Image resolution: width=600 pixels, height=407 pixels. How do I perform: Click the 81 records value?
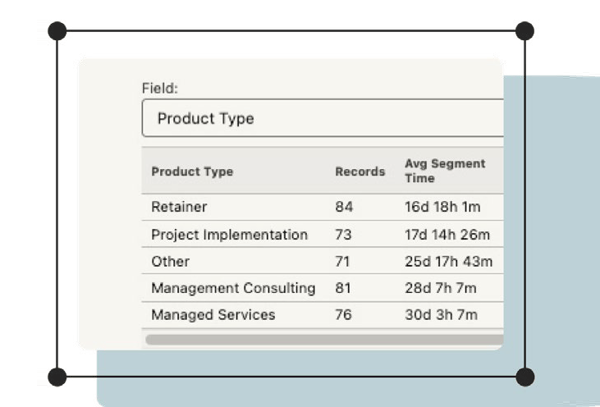[x=343, y=288]
